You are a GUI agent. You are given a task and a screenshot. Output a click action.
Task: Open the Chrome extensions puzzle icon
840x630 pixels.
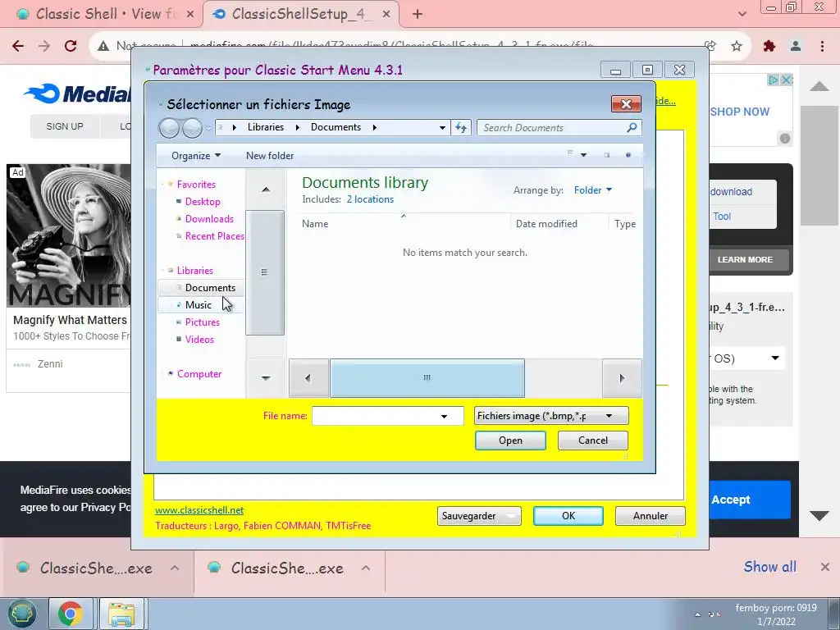click(769, 46)
